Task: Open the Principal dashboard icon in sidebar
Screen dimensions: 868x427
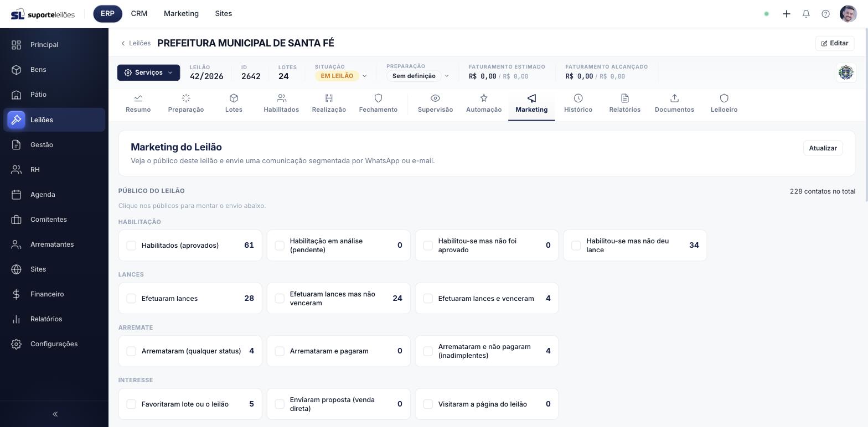Action: pyautogui.click(x=17, y=45)
